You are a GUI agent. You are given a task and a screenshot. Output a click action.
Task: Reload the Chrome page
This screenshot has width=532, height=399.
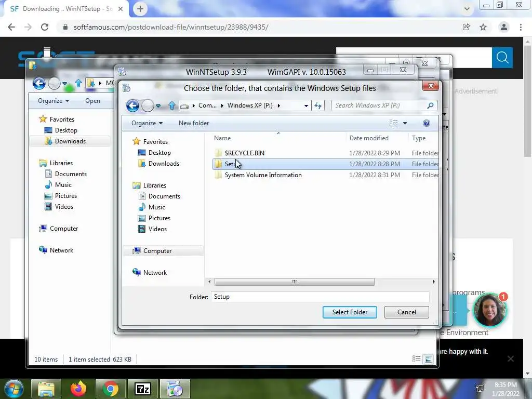(45, 27)
